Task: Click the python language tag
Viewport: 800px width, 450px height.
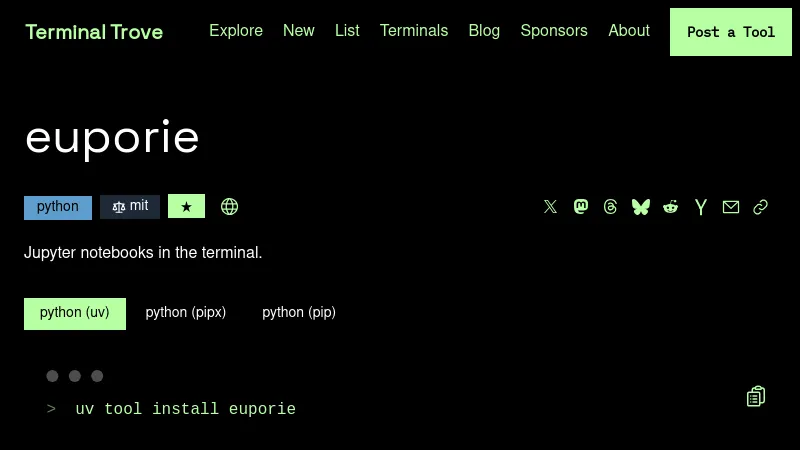Action: pyautogui.click(x=58, y=207)
